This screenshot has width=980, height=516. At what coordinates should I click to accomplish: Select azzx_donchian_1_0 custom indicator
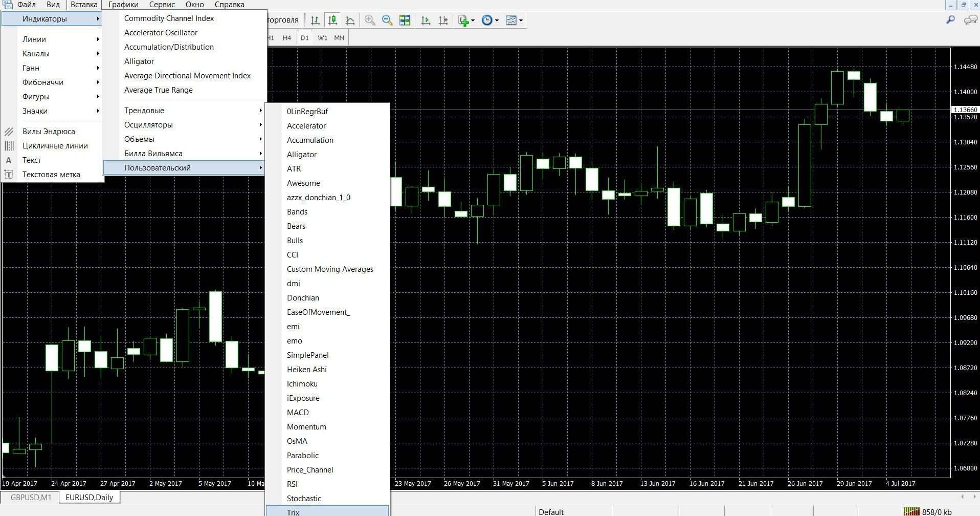pos(327,198)
